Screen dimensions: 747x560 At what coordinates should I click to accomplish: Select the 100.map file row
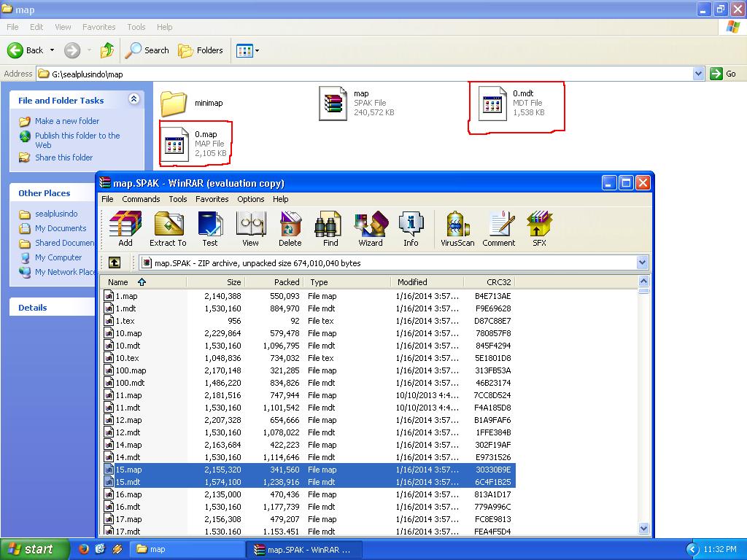point(309,370)
